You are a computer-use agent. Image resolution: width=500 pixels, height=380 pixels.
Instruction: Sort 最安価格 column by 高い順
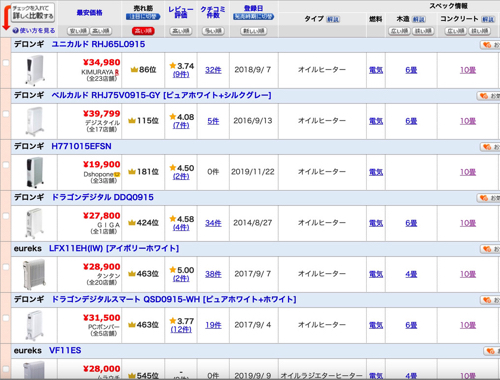[101, 31]
